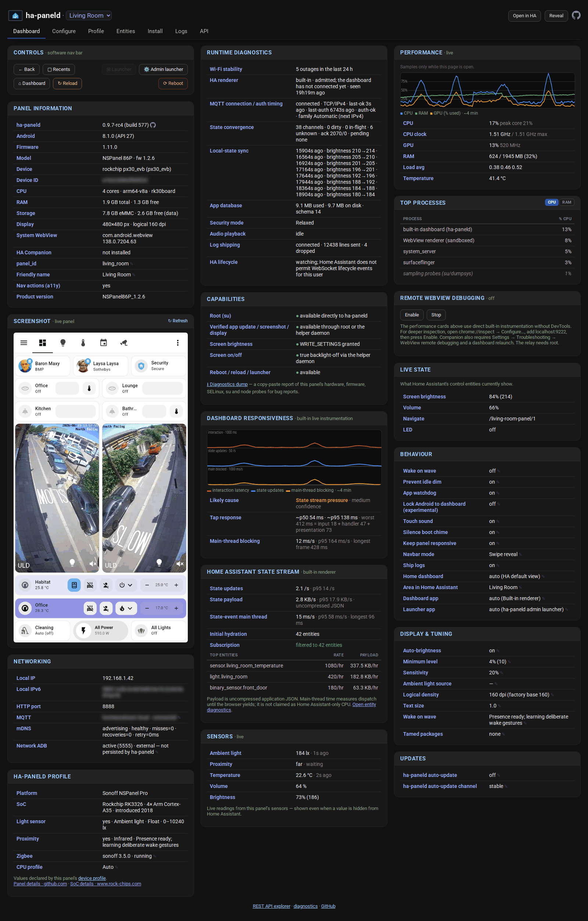The height and width of the screenshot is (921, 588).
Task: Open the Configure tab
Action: (x=64, y=31)
